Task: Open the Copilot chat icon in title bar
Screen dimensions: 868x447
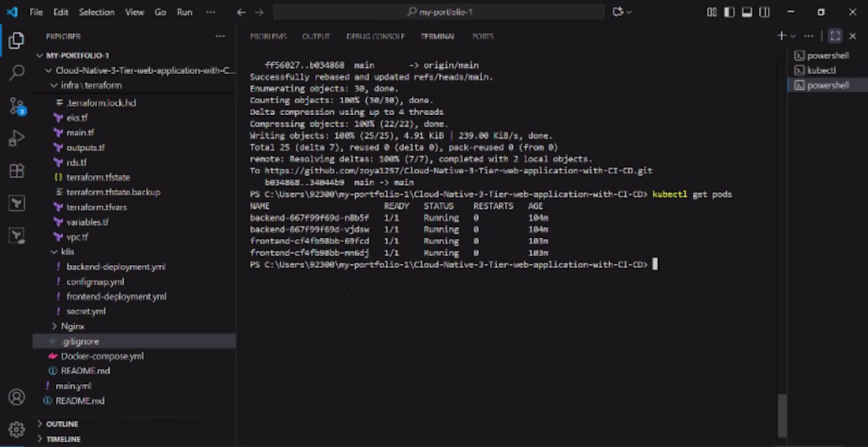Action: pyautogui.click(x=619, y=12)
